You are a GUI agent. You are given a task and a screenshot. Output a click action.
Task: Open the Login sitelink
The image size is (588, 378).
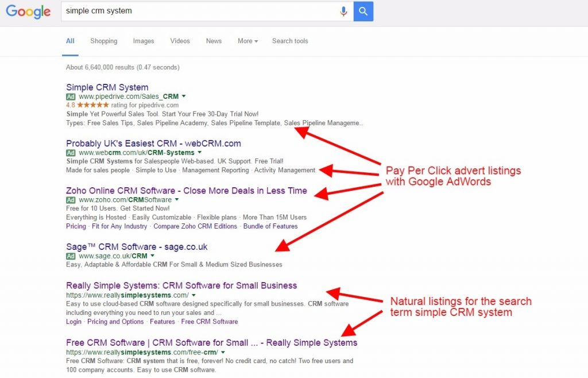73,322
